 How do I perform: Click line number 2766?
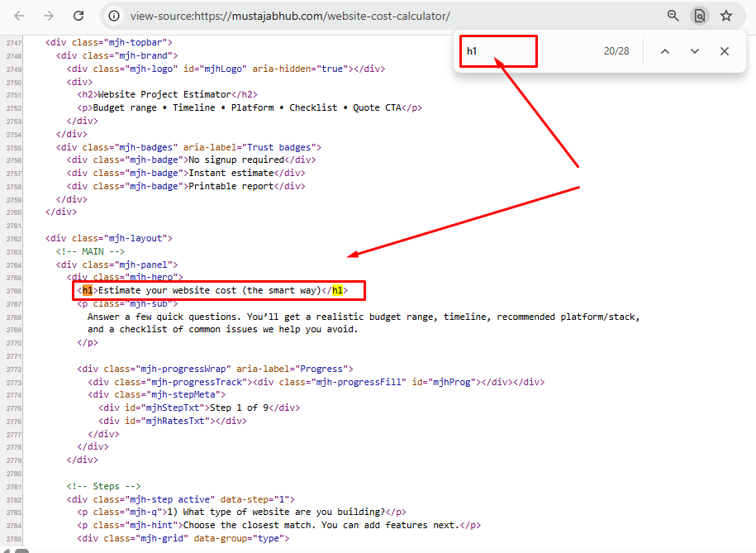click(14, 291)
